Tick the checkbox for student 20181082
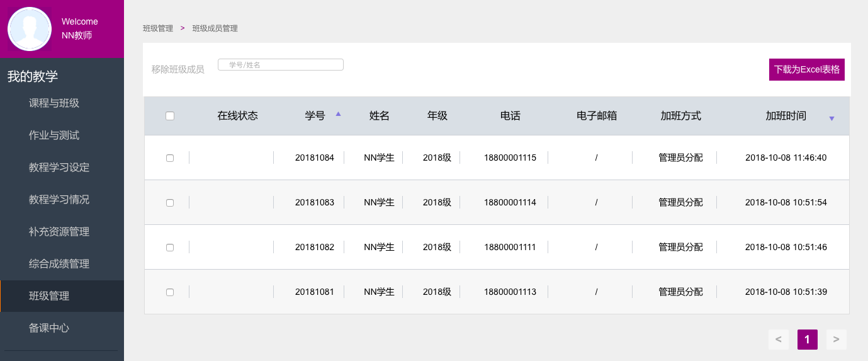This screenshot has width=868, height=361. click(x=170, y=248)
